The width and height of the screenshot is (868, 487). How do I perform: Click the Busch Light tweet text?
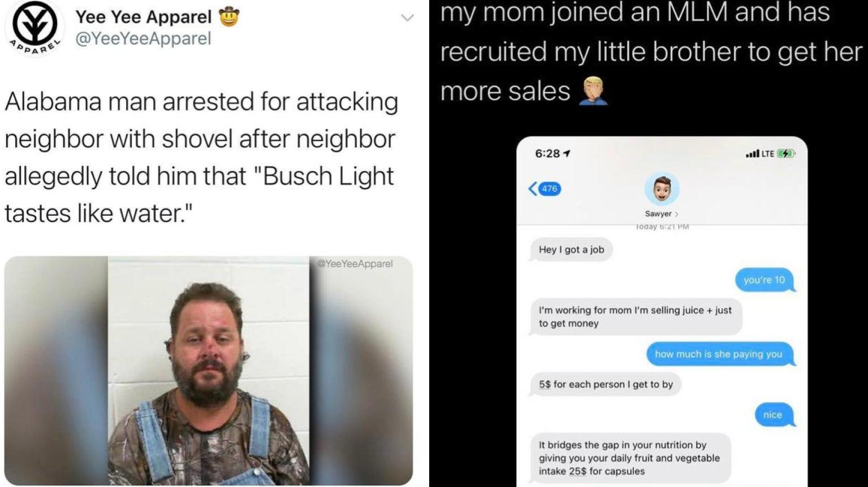(x=202, y=158)
